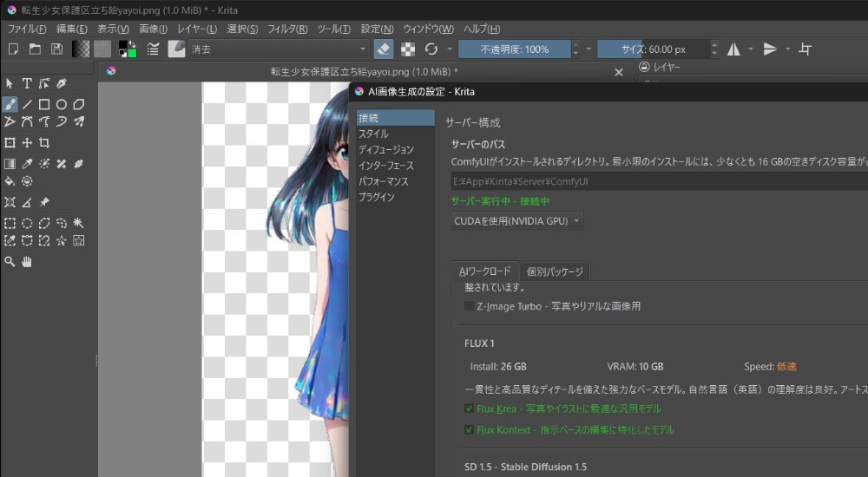Viewport: 868px width, 477px height.
Task: Select the Transform tool
Action: coord(10,143)
